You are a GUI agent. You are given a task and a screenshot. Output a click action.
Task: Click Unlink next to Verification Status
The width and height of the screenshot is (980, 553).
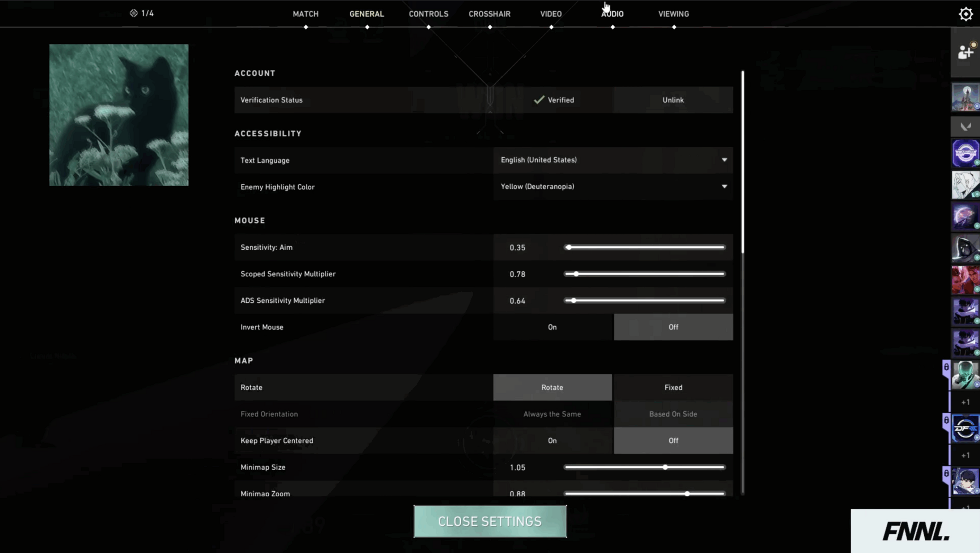point(673,100)
